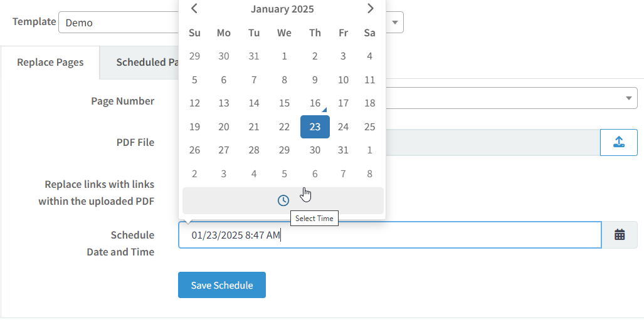Pick January 24 in the calendar
The image size is (644, 320).
[343, 126]
